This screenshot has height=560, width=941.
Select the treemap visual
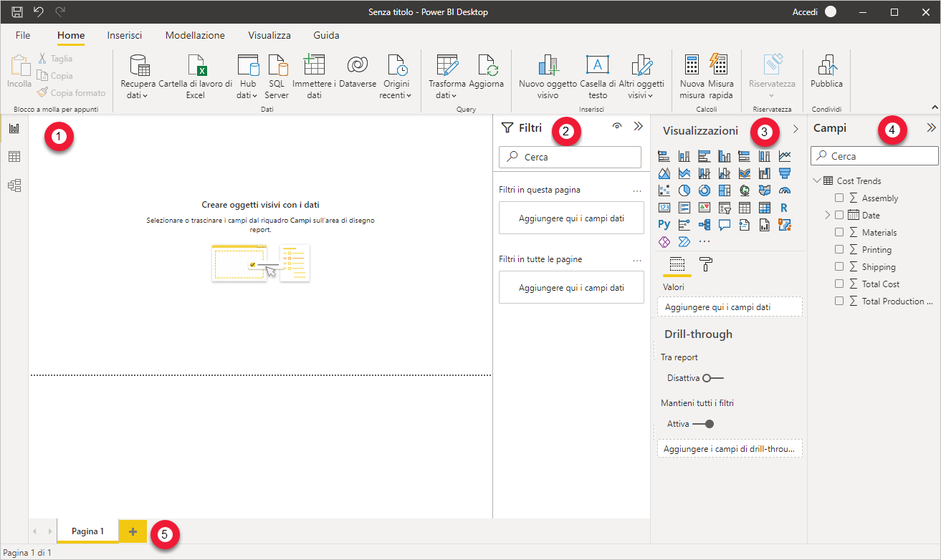click(724, 190)
